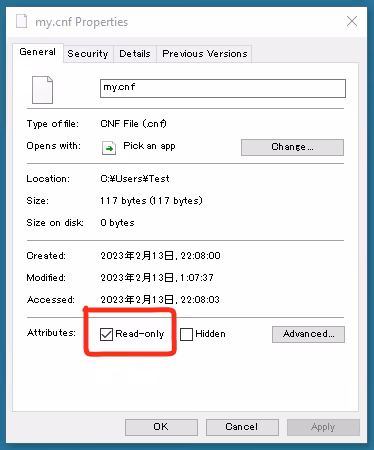Image resolution: width=374 pixels, height=450 pixels.
Task: Click the location path C:¥Users¥Test
Action: 135,179
